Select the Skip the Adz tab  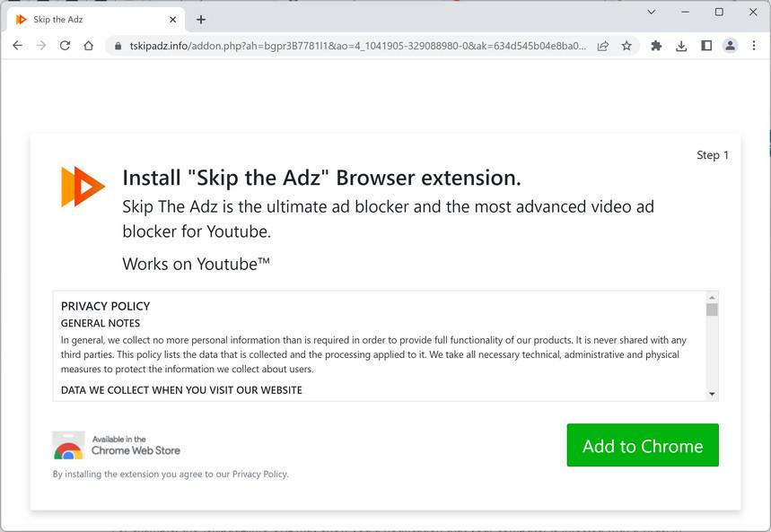click(x=90, y=20)
